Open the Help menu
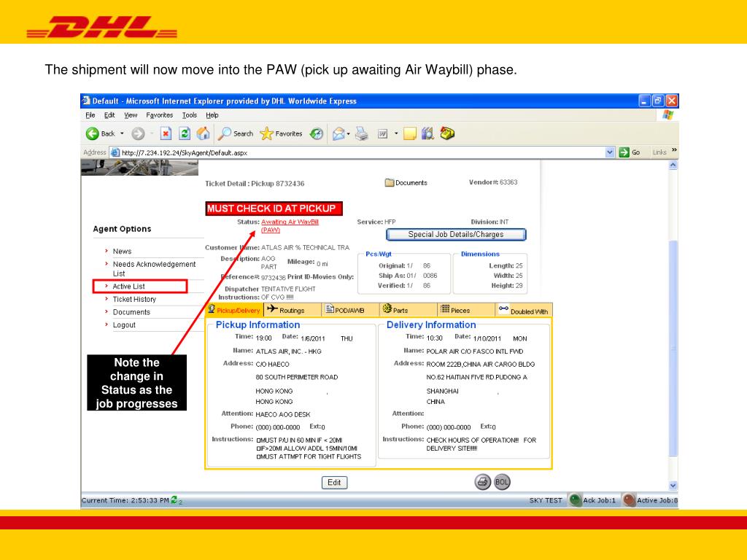This screenshot has width=747, height=560. pyautogui.click(x=212, y=115)
